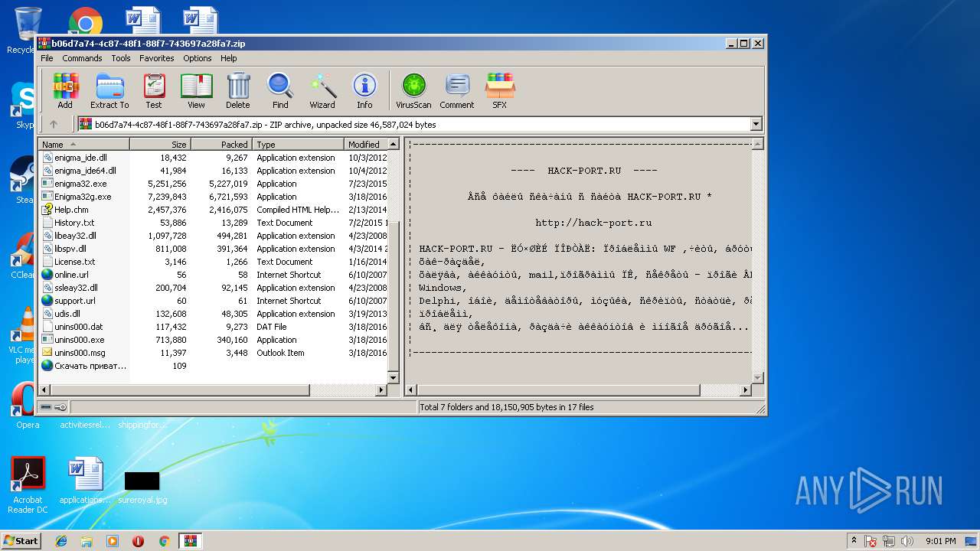This screenshot has height=551, width=980.
Task: Open the View toolbar icon
Action: coord(196,91)
